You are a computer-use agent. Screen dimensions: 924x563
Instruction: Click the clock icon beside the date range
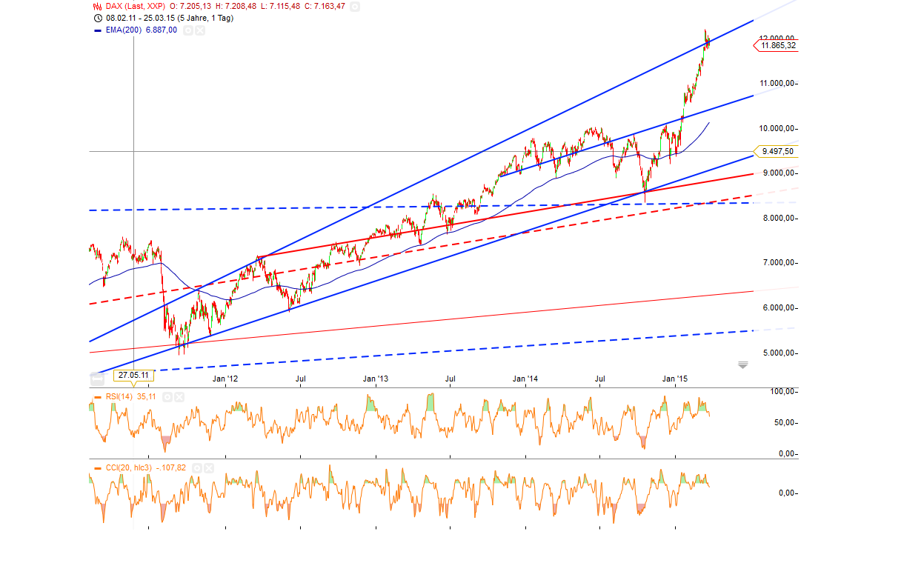[97, 18]
